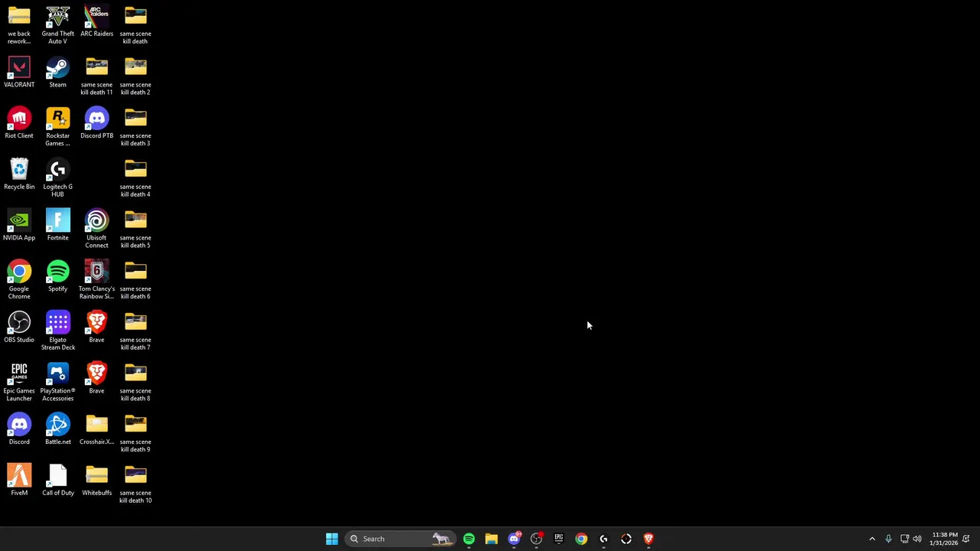Open the Spotify desktop shortcut
Viewport: 980px width, 551px height.
coord(57,276)
